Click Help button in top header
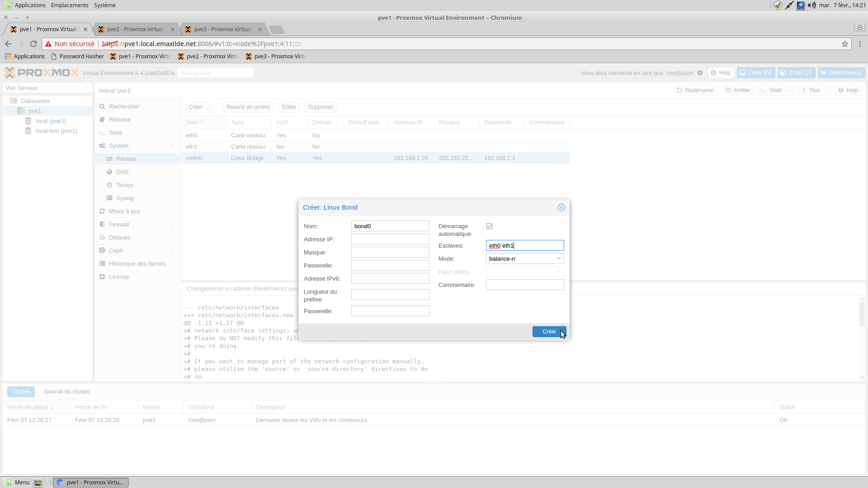This screenshot has width=868, height=488. (x=721, y=73)
